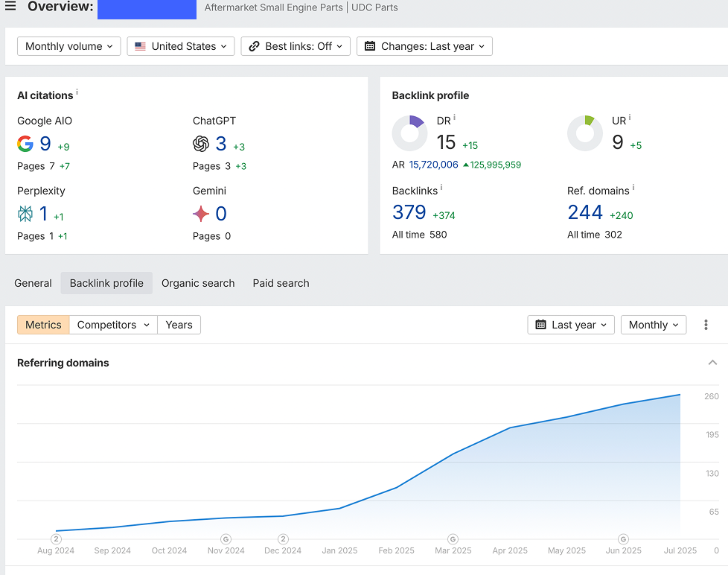Open the Competitors toggle dropdown

tap(113, 325)
